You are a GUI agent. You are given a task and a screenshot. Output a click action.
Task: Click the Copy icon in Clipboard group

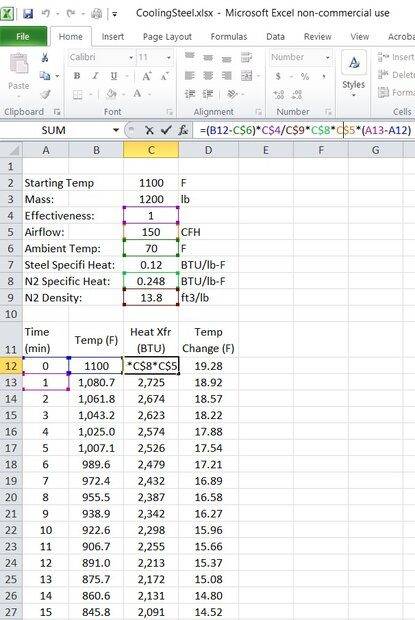45,76
